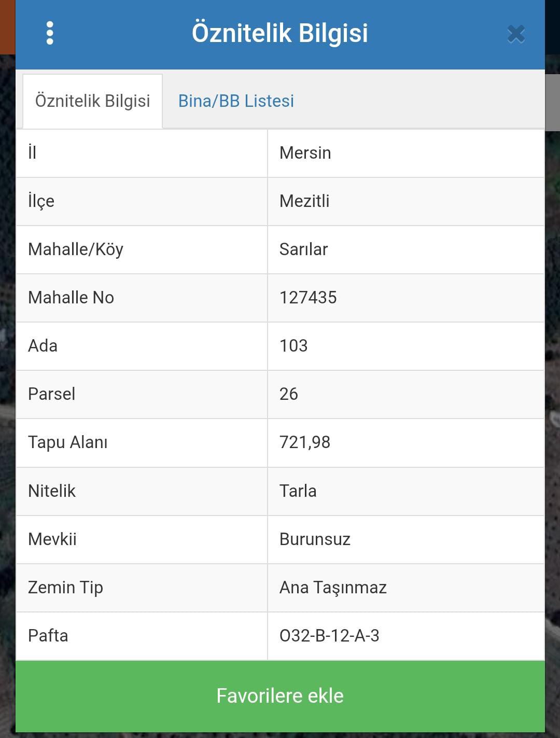560x738 pixels.
Task: Select the Ada value 103
Action: pos(293,346)
